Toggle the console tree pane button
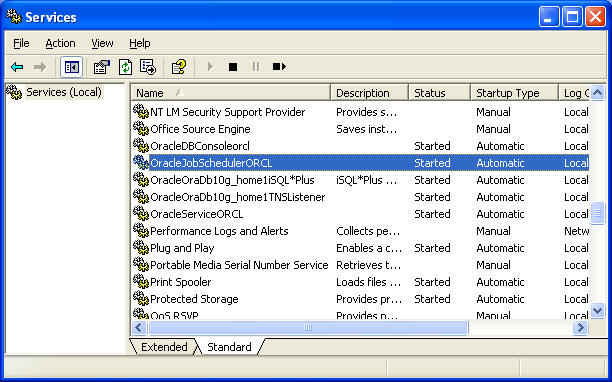 [71, 67]
